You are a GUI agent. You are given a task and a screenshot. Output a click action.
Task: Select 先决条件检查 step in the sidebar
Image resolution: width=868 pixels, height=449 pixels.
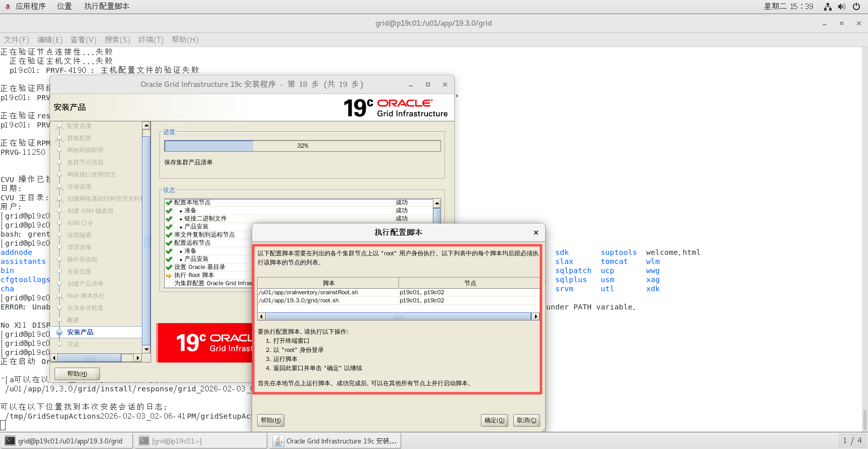coord(85,308)
